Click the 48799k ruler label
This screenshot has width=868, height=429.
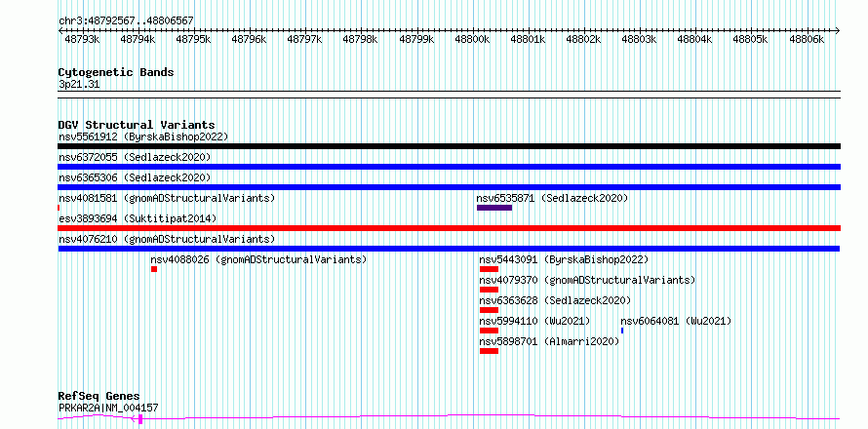click(416, 40)
